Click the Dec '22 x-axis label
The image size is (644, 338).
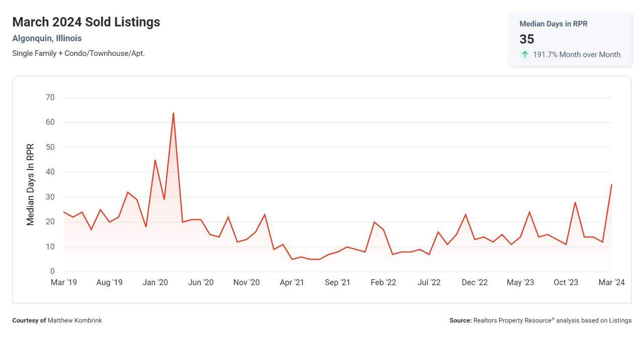tap(474, 283)
